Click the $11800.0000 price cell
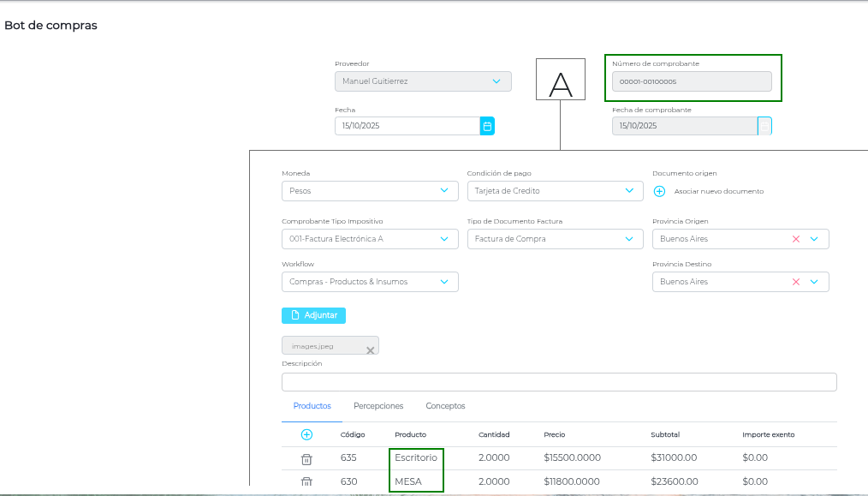The width and height of the screenshot is (868, 496). pyautogui.click(x=571, y=481)
